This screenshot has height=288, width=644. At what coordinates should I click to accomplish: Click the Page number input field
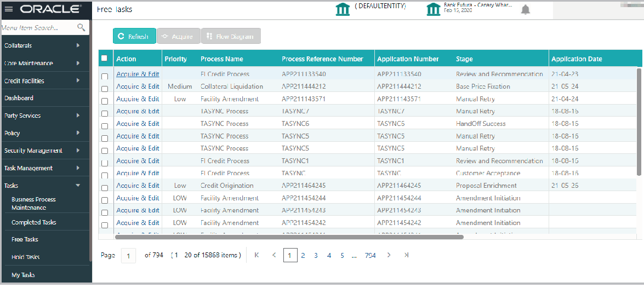129,256
